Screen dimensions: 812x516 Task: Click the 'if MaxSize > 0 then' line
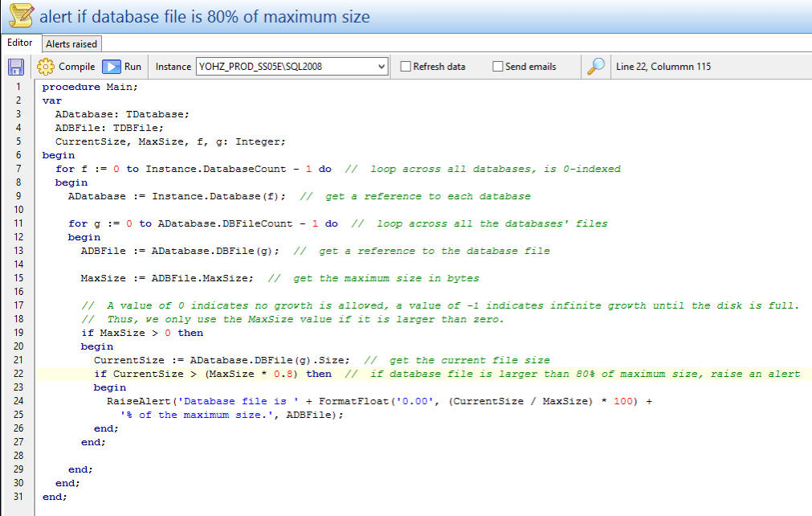[142, 333]
